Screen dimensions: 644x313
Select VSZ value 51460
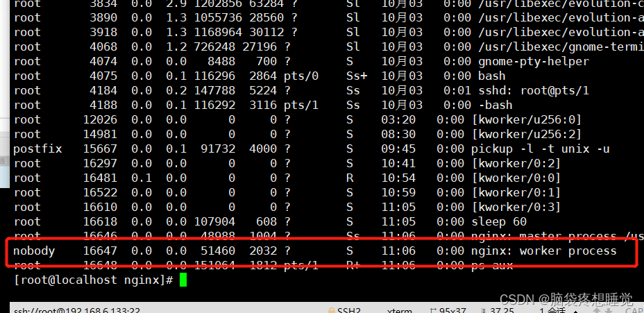218,251
